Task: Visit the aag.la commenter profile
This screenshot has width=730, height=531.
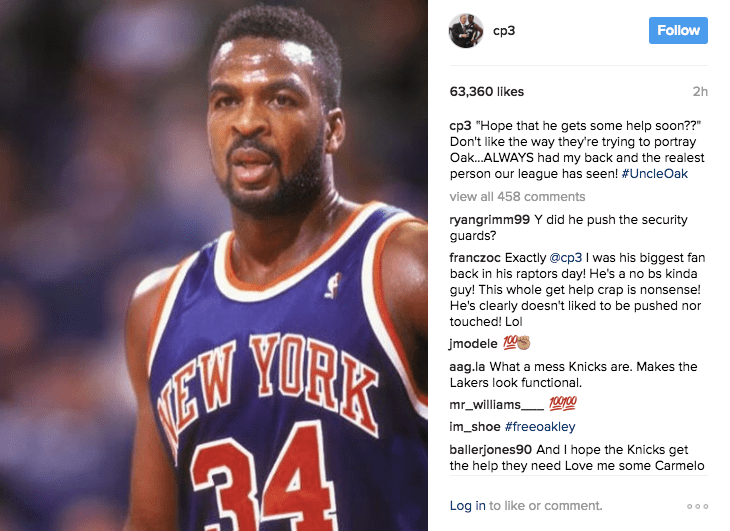Action: point(467,366)
